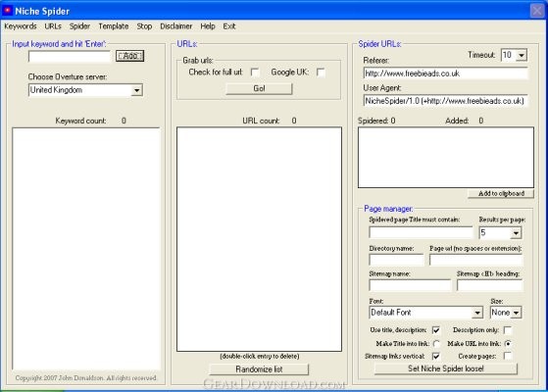
Task: Open the Help menu
Action: [208, 26]
